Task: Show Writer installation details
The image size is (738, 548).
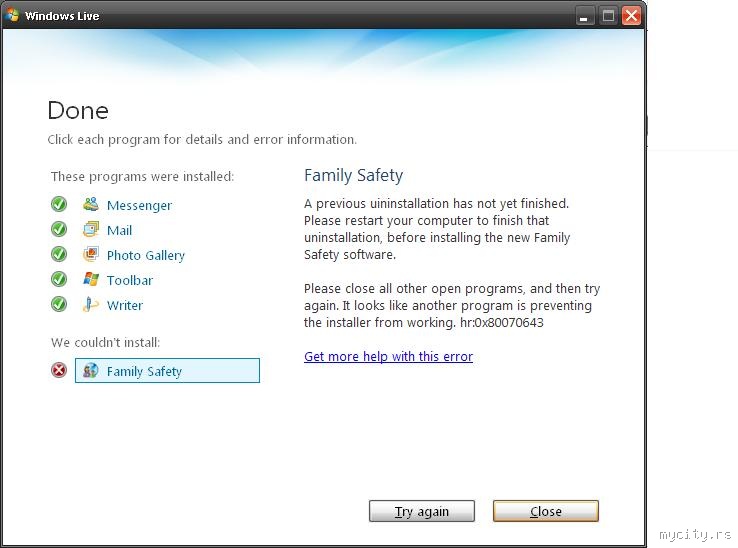Action: pos(125,305)
